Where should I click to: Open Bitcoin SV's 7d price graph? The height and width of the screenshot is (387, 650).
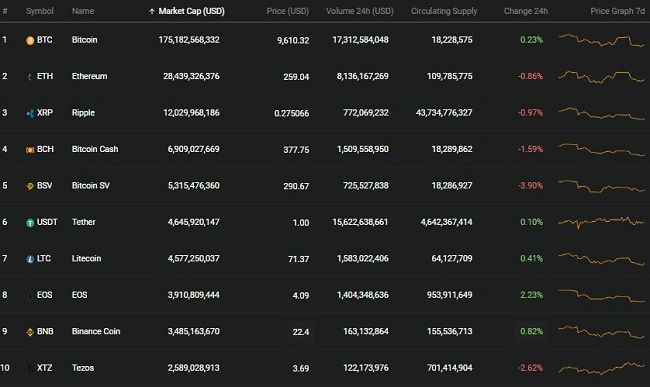[x=601, y=186]
